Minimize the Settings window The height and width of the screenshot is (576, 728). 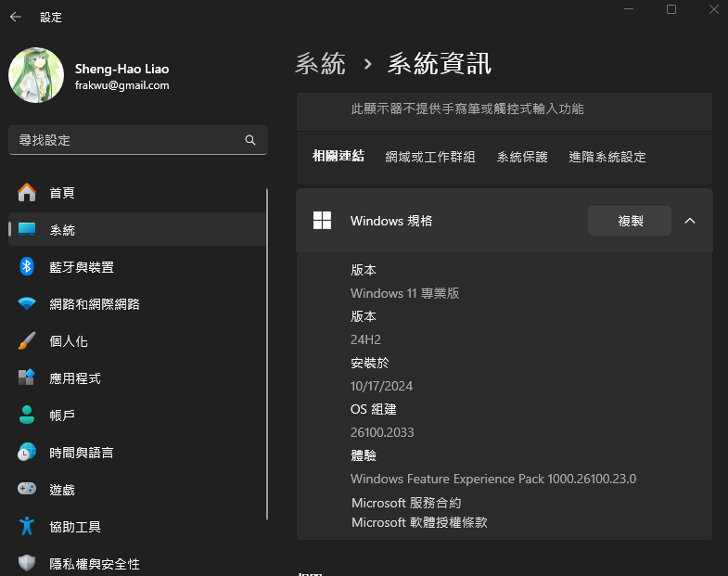[x=629, y=9]
